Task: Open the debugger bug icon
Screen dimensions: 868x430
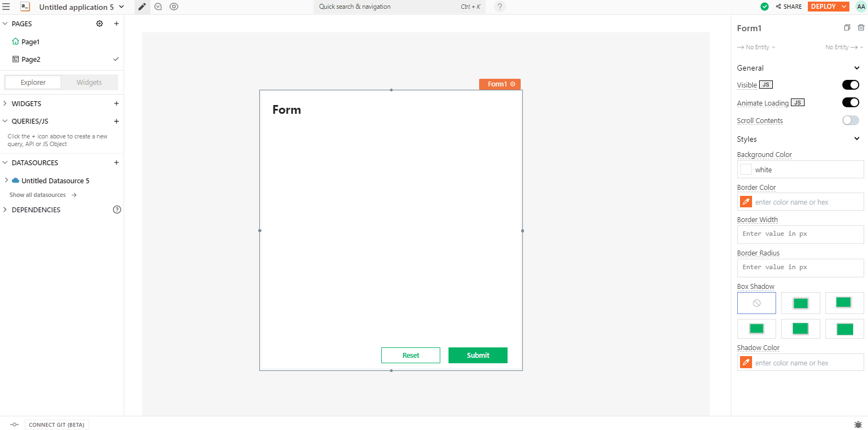Action: [x=858, y=425]
